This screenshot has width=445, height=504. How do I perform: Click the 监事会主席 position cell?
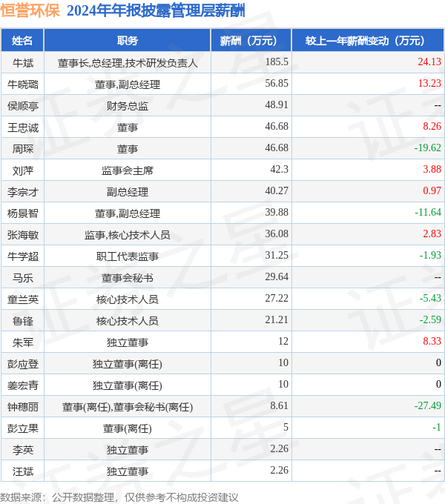(128, 170)
